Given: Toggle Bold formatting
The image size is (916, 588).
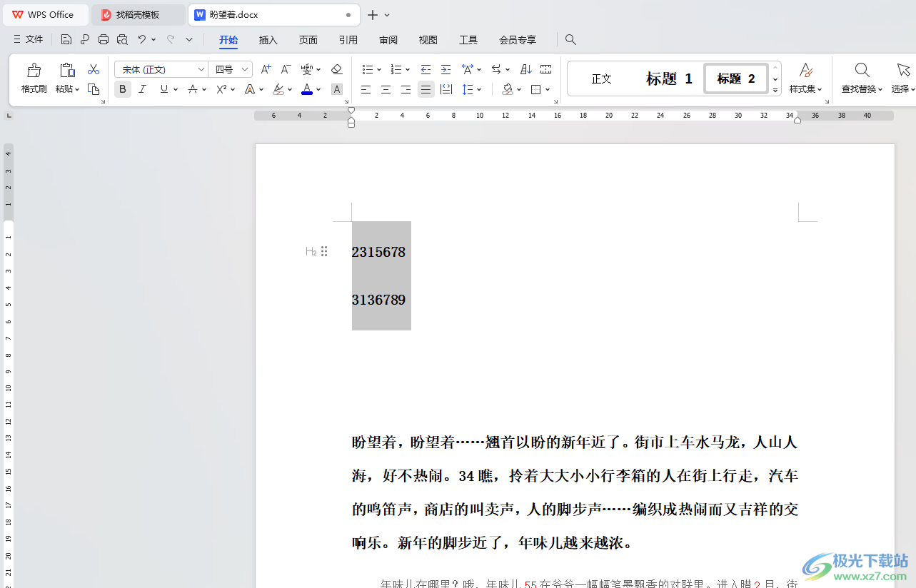Looking at the screenshot, I should [123, 89].
